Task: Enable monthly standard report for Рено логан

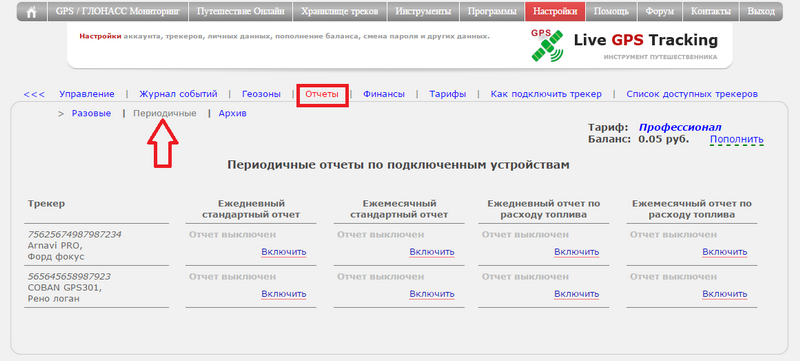Action: pos(432,294)
